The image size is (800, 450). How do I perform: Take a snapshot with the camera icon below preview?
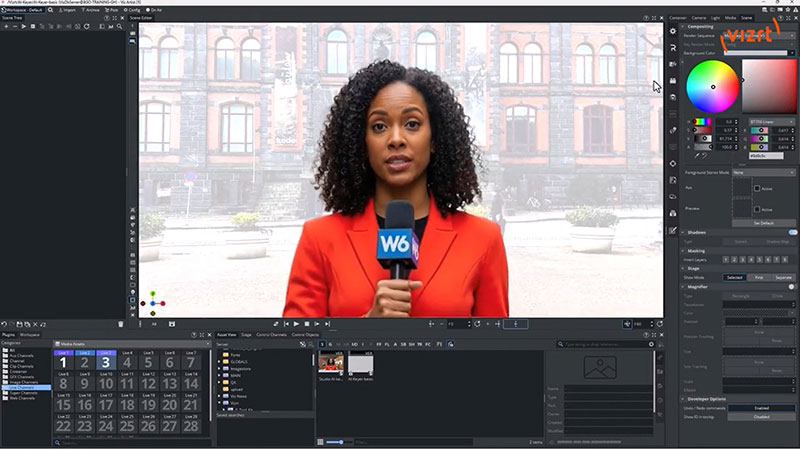click(172, 324)
